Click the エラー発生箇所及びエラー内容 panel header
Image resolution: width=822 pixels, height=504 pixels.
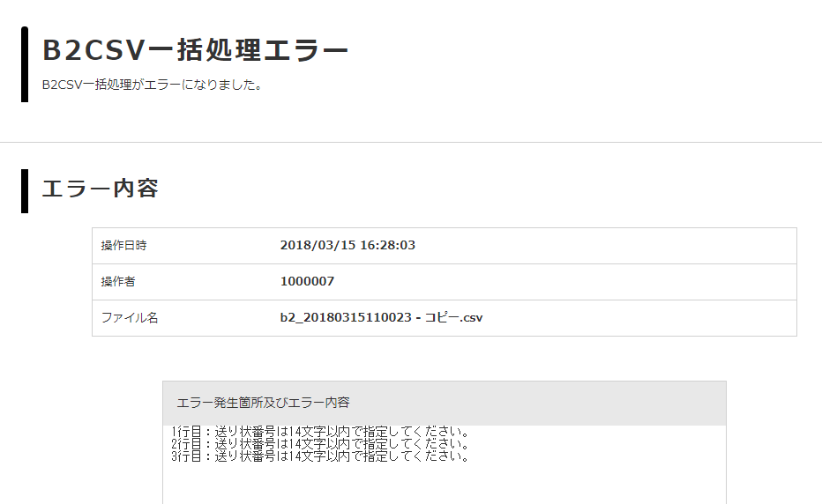coord(445,403)
